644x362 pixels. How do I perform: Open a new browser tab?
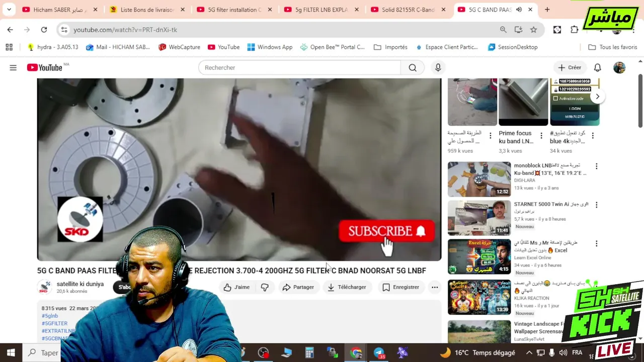tap(547, 10)
